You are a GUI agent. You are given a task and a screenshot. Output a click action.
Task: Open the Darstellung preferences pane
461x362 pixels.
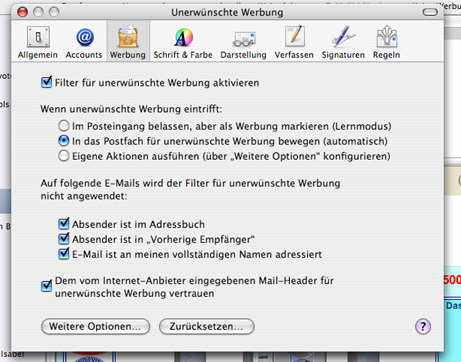point(243,43)
